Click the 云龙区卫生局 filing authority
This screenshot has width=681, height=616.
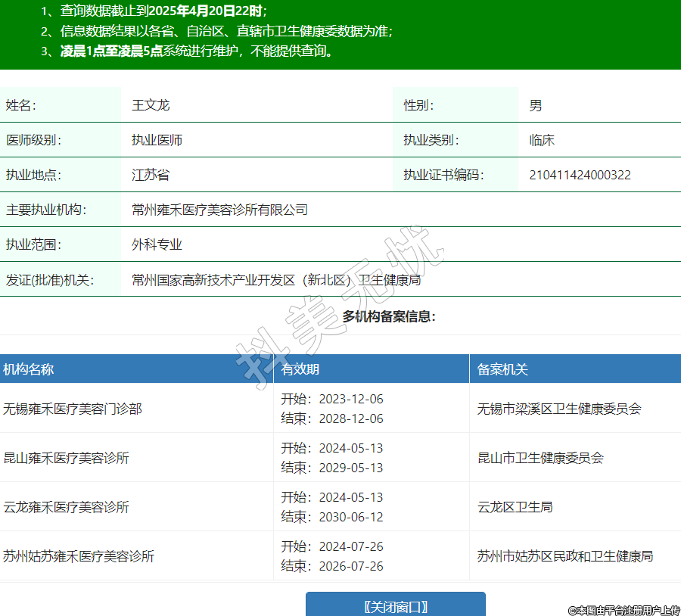tap(515, 507)
